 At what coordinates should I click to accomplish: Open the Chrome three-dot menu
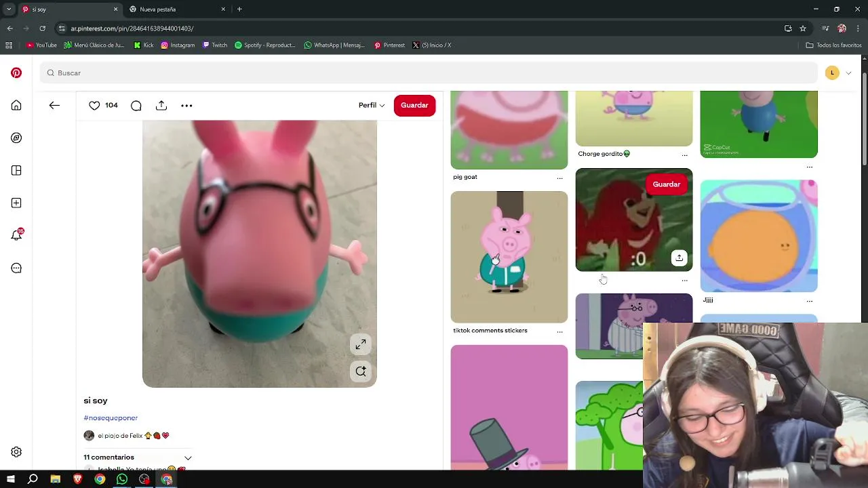859,28
